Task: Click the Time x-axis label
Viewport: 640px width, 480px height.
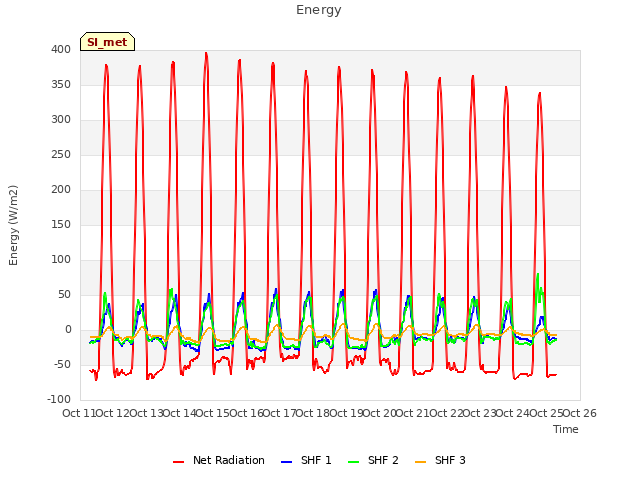Action: (566, 429)
